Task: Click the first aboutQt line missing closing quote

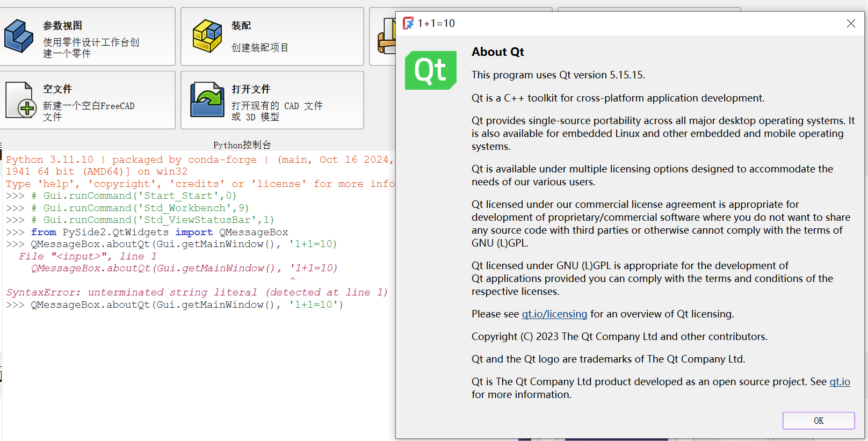Action: click(x=171, y=244)
